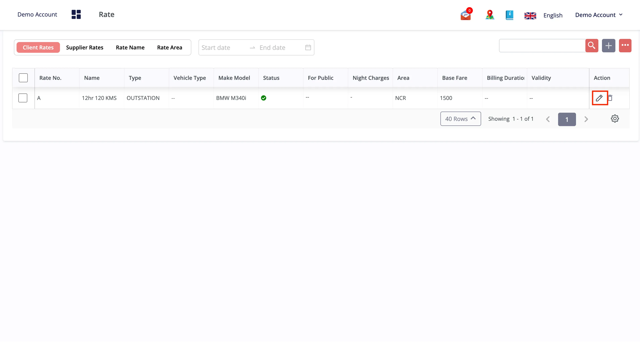640x364 pixels.
Task: Click the UK flag language icon
Action: point(530,15)
